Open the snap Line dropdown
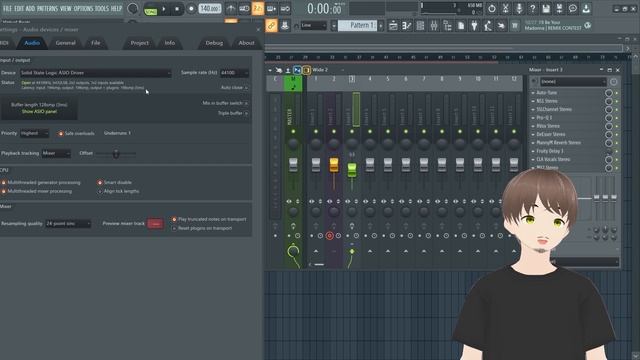The height and width of the screenshot is (360, 640). [313, 25]
